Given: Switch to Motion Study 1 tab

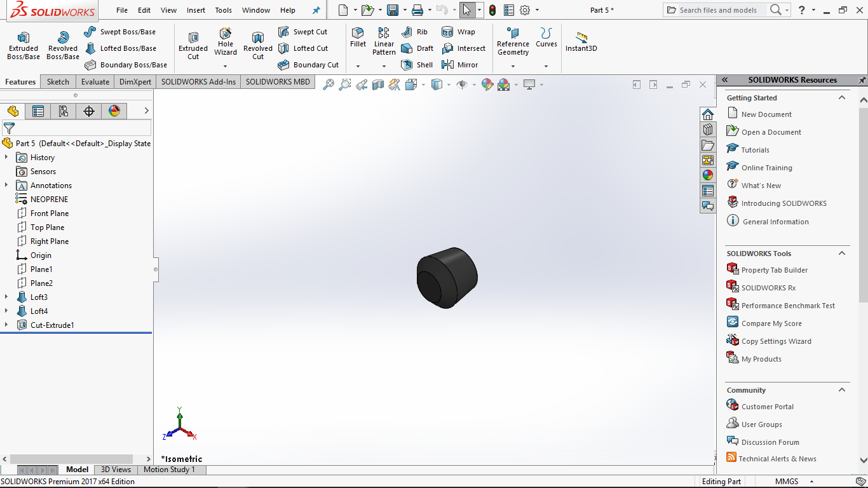Looking at the screenshot, I should (x=169, y=470).
